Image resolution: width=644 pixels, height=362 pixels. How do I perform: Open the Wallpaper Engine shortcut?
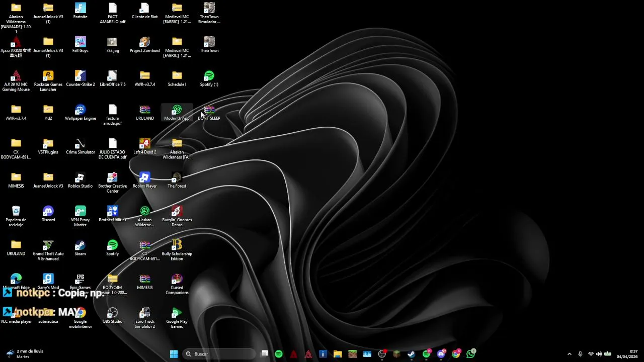(x=80, y=113)
